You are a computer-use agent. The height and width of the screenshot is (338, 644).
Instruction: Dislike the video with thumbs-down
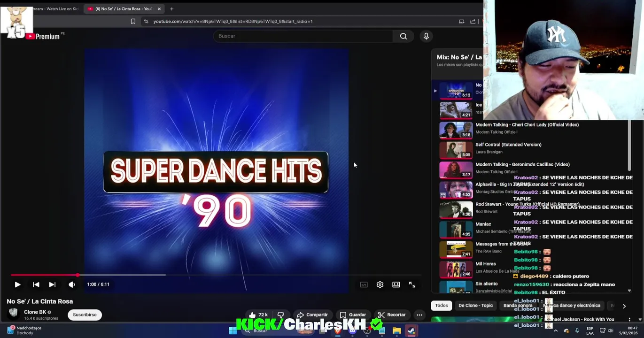click(281, 315)
